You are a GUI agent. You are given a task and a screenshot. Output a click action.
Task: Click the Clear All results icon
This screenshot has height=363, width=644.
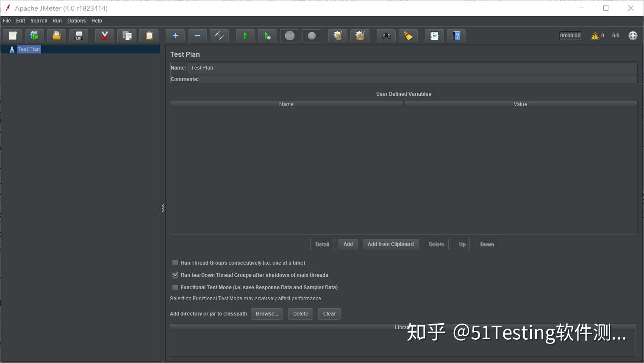point(360,36)
